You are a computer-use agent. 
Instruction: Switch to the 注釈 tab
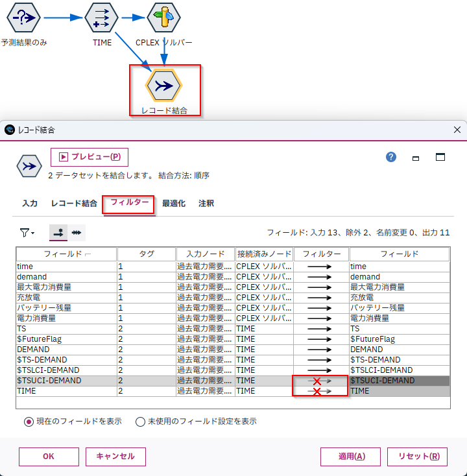click(206, 204)
